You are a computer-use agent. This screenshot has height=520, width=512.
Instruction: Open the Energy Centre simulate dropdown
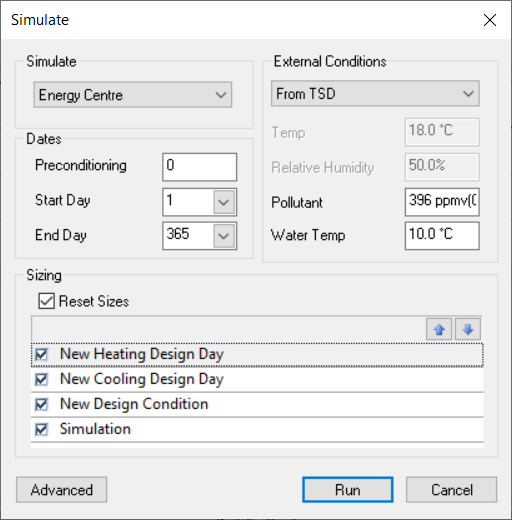(x=133, y=95)
